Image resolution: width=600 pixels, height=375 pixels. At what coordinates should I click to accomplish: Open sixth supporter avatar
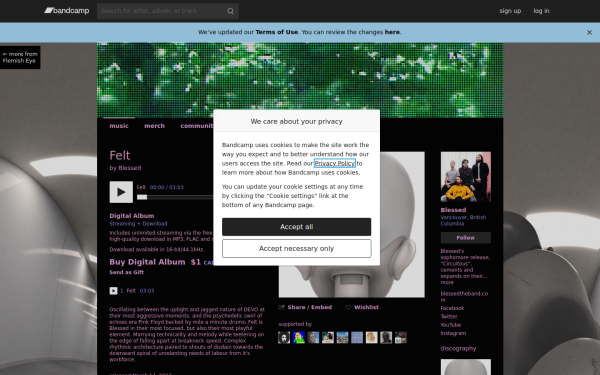357,338
